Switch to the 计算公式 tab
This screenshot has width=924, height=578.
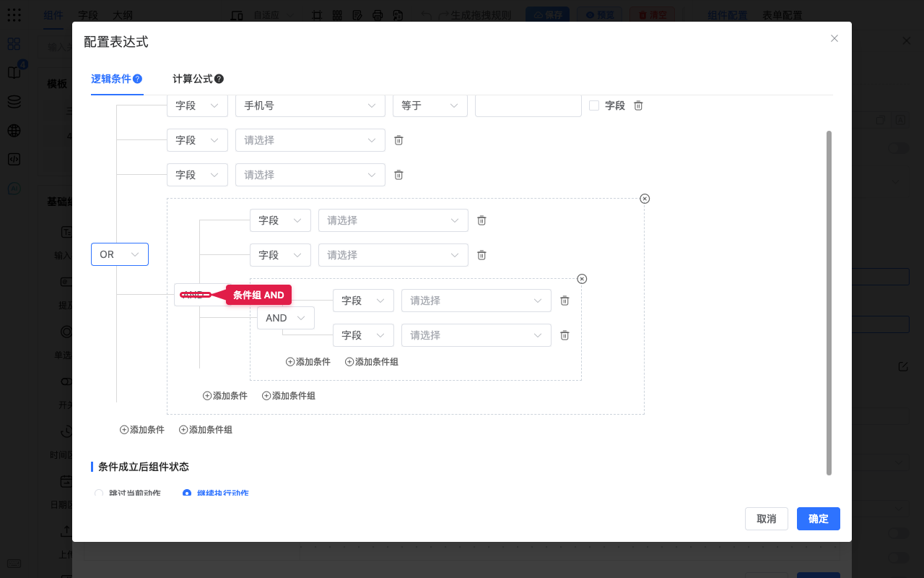[192, 79]
